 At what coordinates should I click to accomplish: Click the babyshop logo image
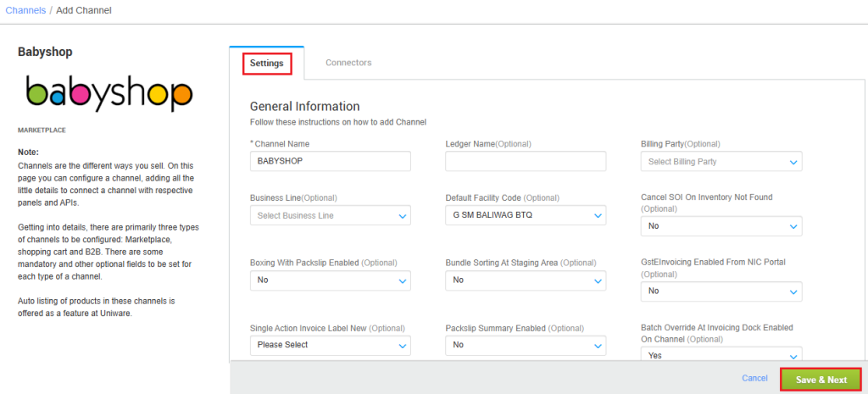[109, 92]
